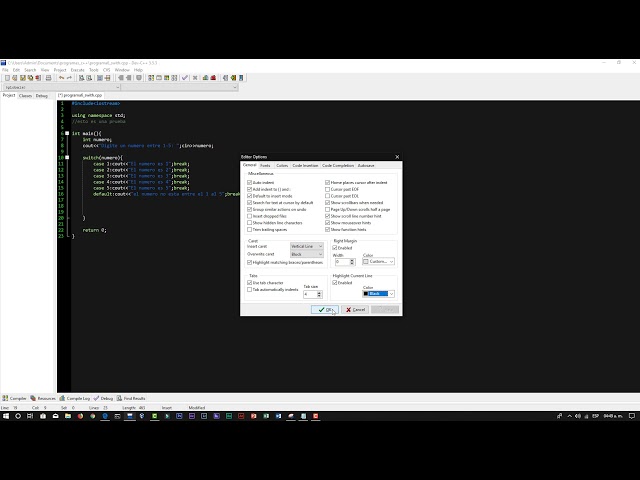Toggle Use tab character checkbox
Viewport: 640px width, 480px height.
tap(249, 282)
